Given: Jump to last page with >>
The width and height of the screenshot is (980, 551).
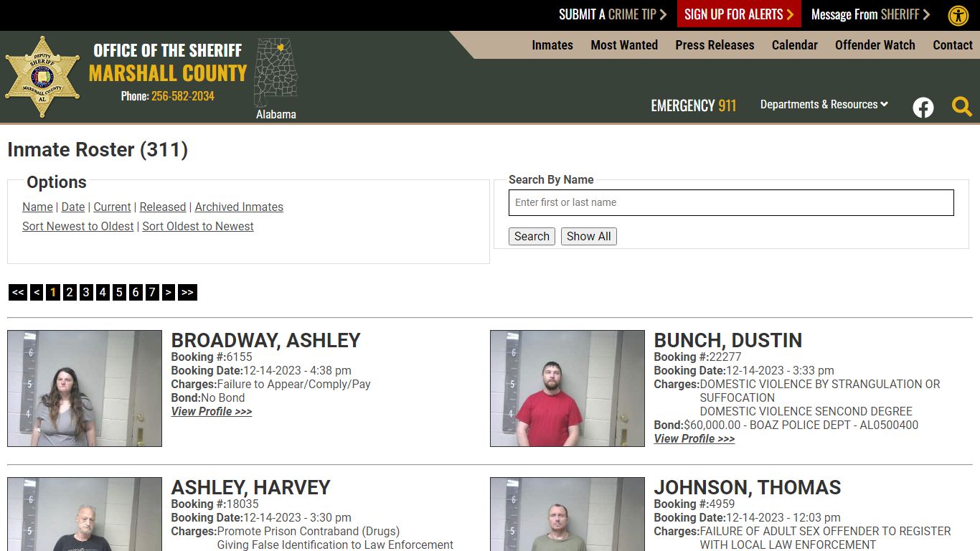Looking at the screenshot, I should click(x=187, y=292).
